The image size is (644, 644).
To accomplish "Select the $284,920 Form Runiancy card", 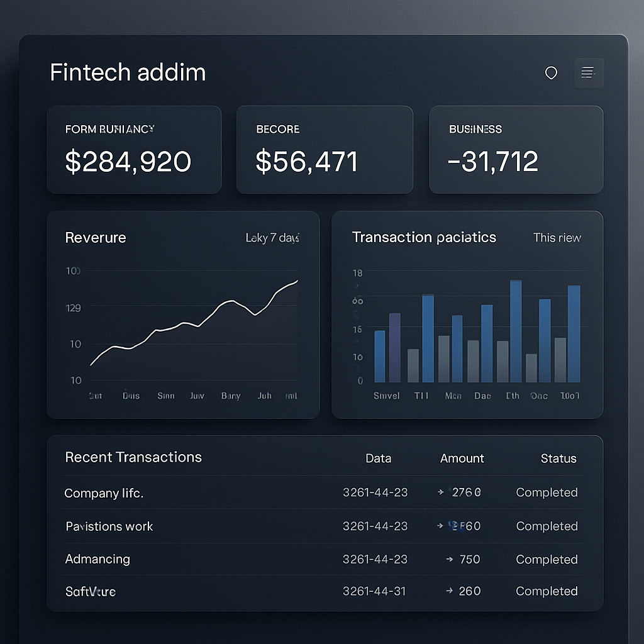I will pyautogui.click(x=134, y=149).
